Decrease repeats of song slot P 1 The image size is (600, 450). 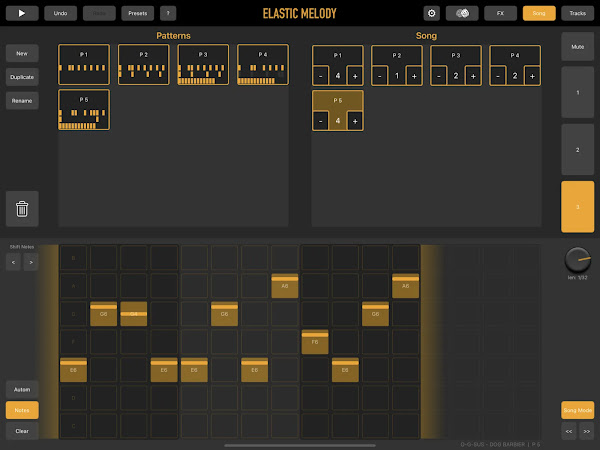pos(321,76)
